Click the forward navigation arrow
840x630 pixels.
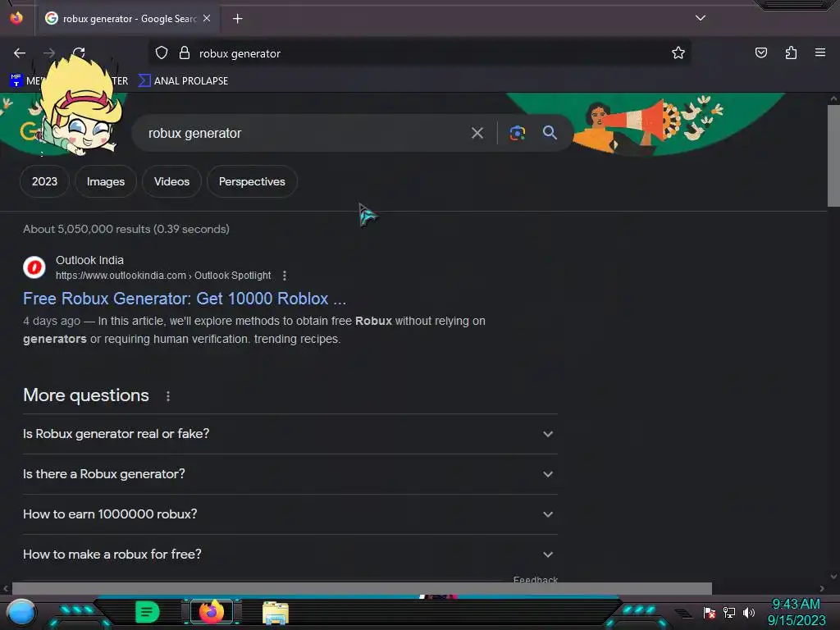(x=49, y=53)
